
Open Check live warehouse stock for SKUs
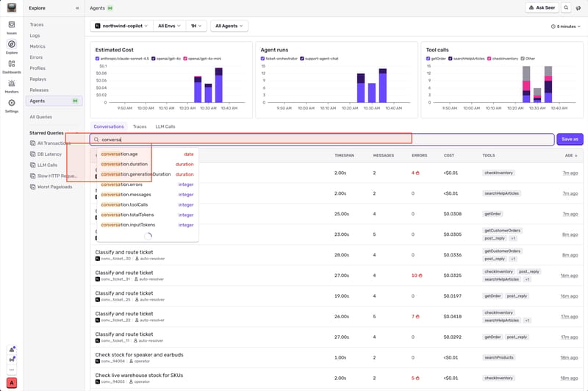coord(139,376)
